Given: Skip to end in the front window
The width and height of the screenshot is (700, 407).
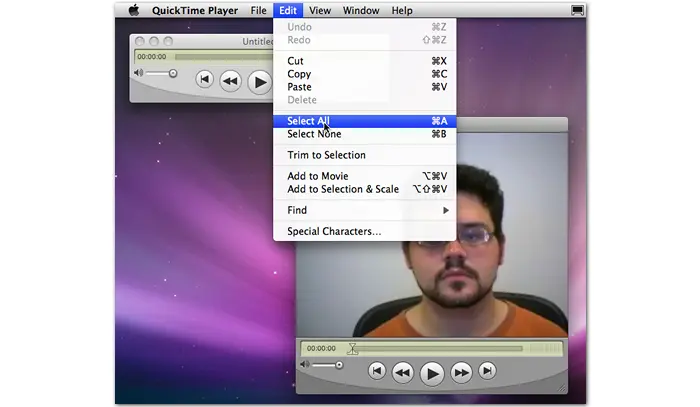Looking at the screenshot, I should click(x=487, y=371).
